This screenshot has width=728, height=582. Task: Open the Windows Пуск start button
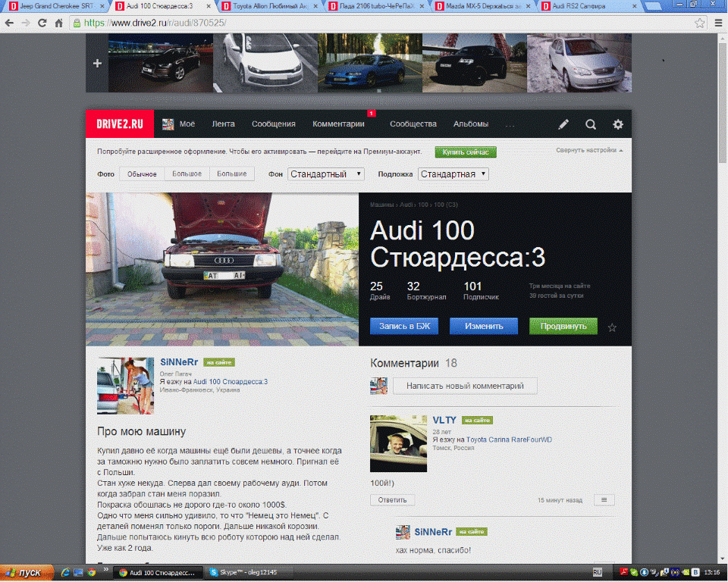point(27,572)
